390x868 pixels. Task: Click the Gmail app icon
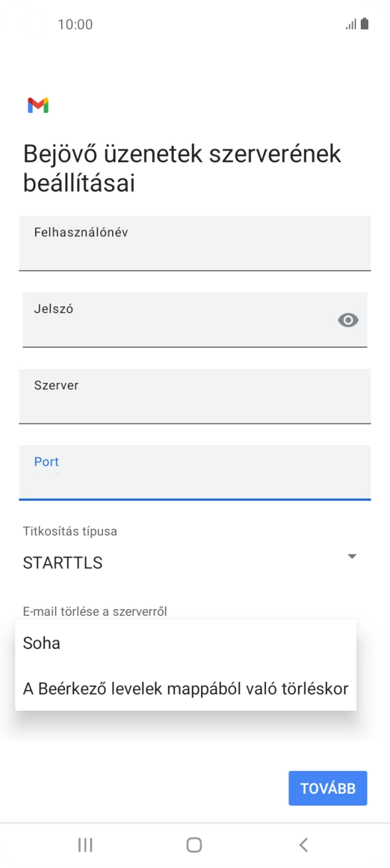pos(38,105)
